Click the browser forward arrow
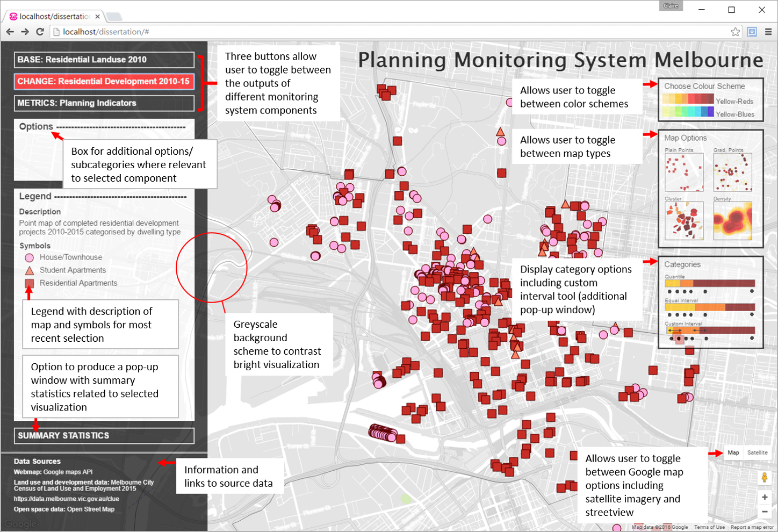Image resolution: width=778 pixels, height=532 pixels. [25, 32]
